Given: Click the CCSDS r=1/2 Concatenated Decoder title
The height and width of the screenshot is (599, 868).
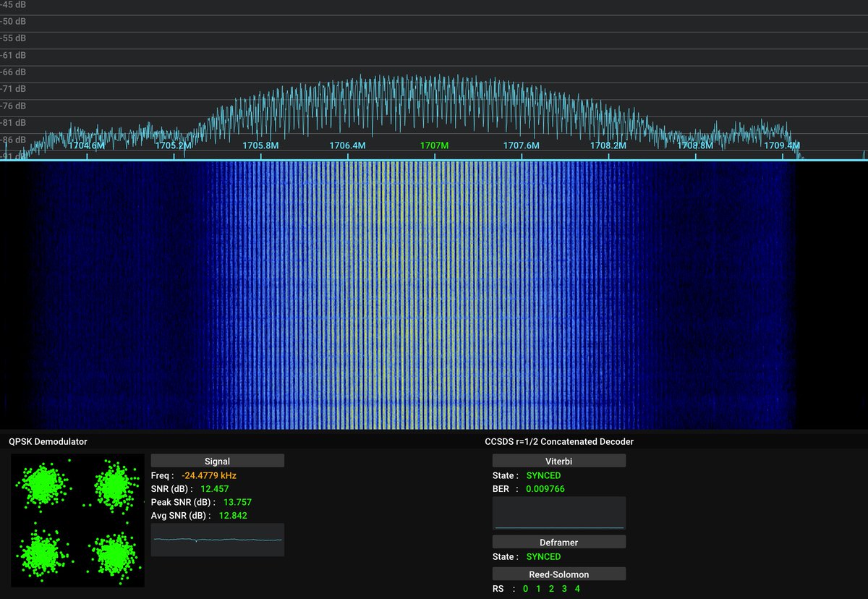Looking at the screenshot, I should click(559, 441).
